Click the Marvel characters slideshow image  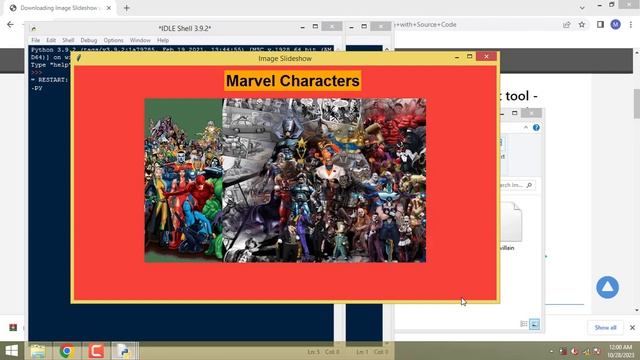285,180
